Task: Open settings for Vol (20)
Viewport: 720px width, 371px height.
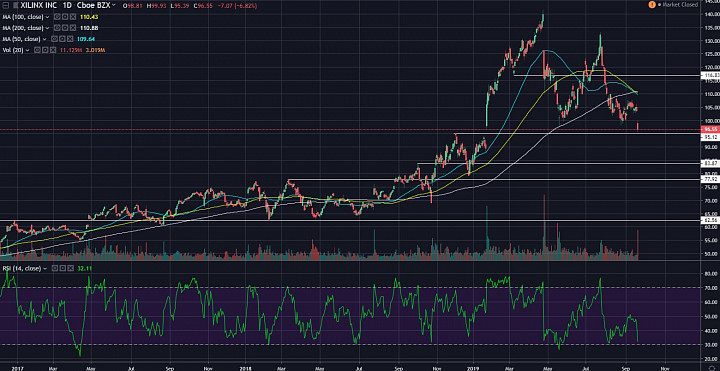Action: [45, 50]
